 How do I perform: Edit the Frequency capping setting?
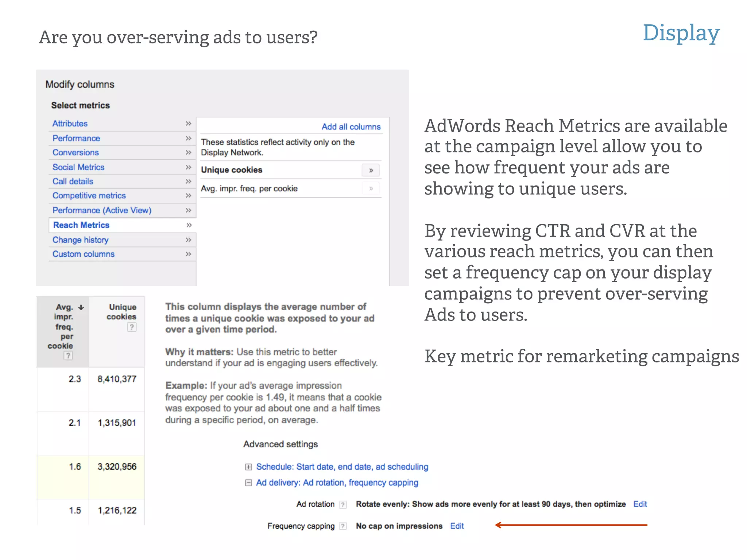pos(457,526)
